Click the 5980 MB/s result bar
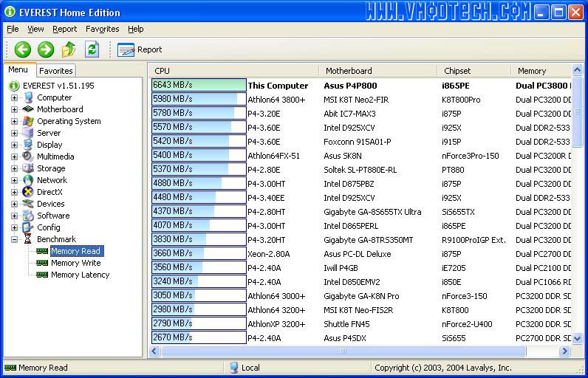Image resolution: width=588 pixels, height=378 pixels. click(199, 99)
